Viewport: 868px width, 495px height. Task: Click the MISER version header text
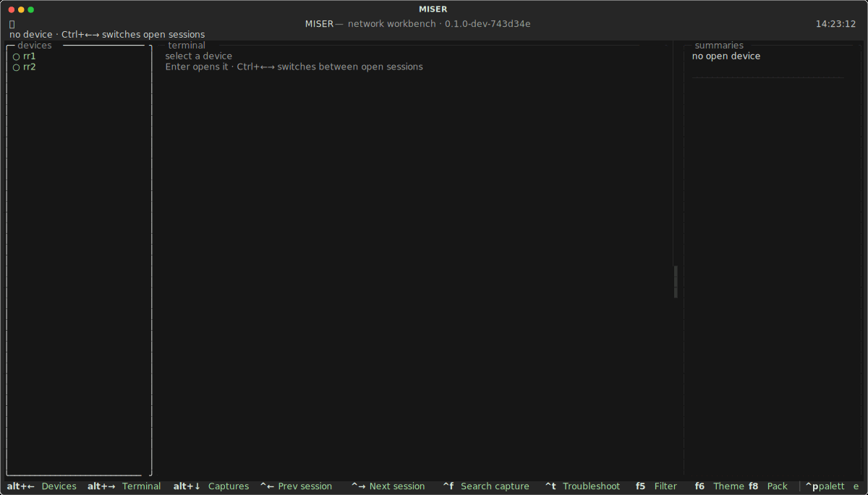click(418, 23)
